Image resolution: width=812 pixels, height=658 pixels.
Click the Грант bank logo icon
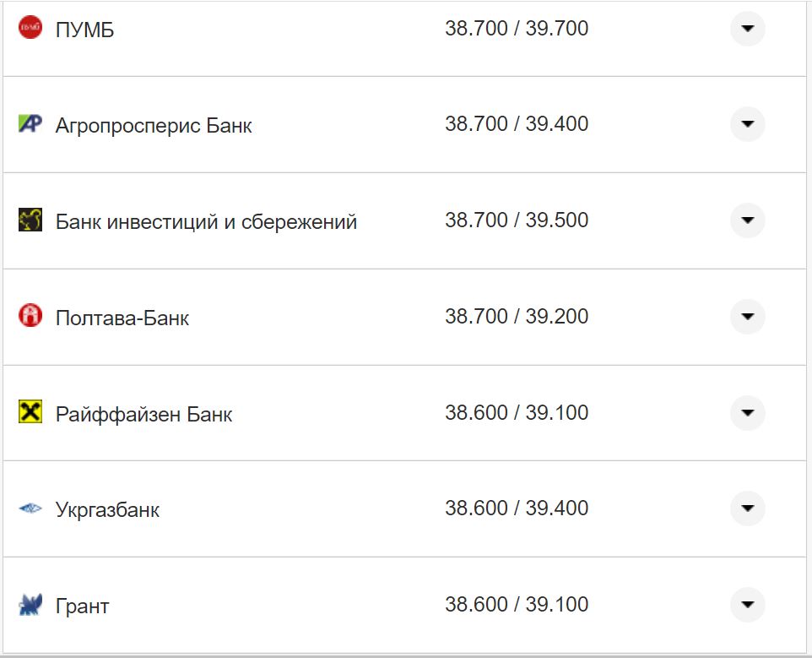pyautogui.click(x=30, y=605)
